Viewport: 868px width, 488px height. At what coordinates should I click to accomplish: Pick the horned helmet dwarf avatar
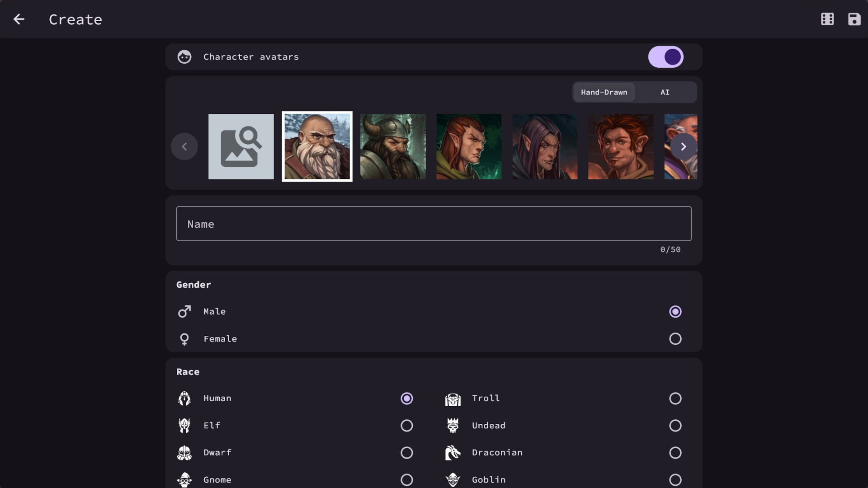[393, 146]
